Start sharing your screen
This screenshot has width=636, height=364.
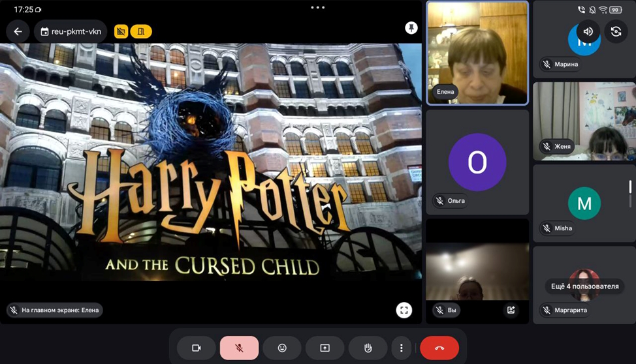click(x=325, y=348)
